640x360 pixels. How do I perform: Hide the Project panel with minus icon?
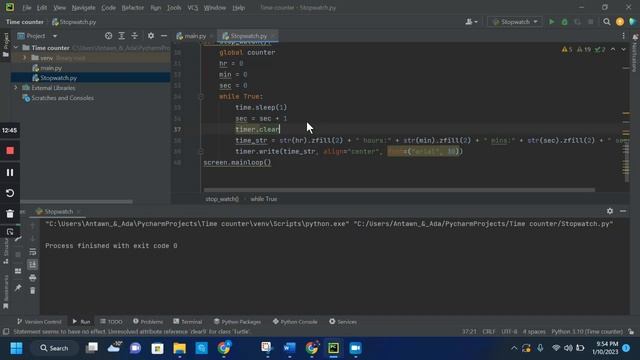[x=164, y=36]
